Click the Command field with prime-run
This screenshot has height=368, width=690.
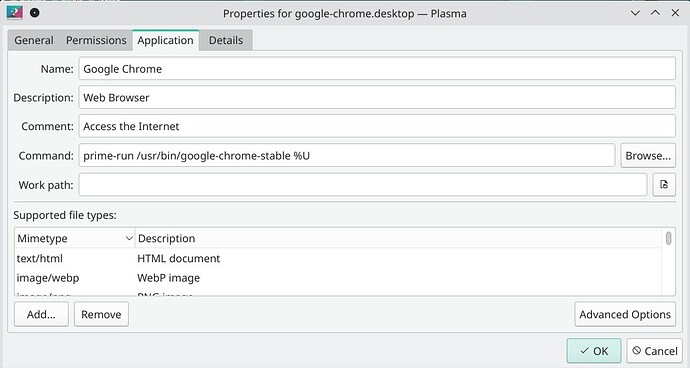[346, 155]
